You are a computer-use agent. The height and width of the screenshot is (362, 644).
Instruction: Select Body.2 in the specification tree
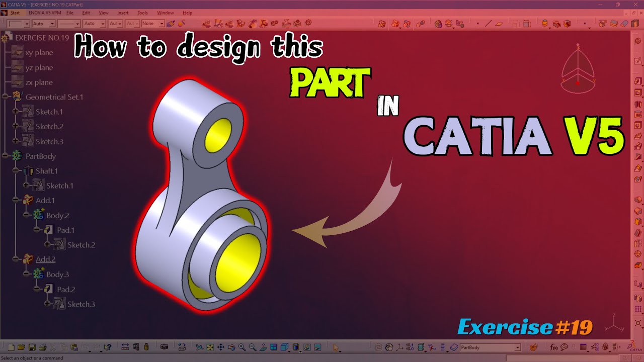[57, 215]
